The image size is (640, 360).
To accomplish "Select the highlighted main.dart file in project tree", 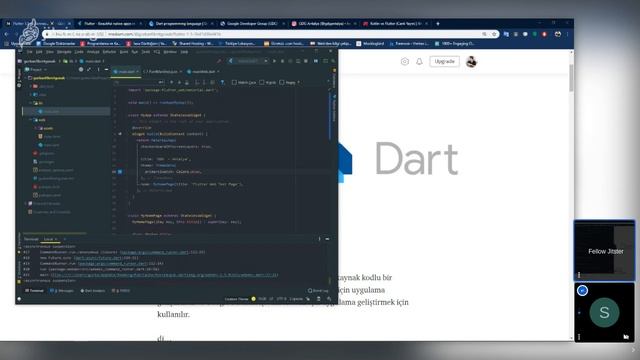I will pyautogui.click(x=67, y=111).
